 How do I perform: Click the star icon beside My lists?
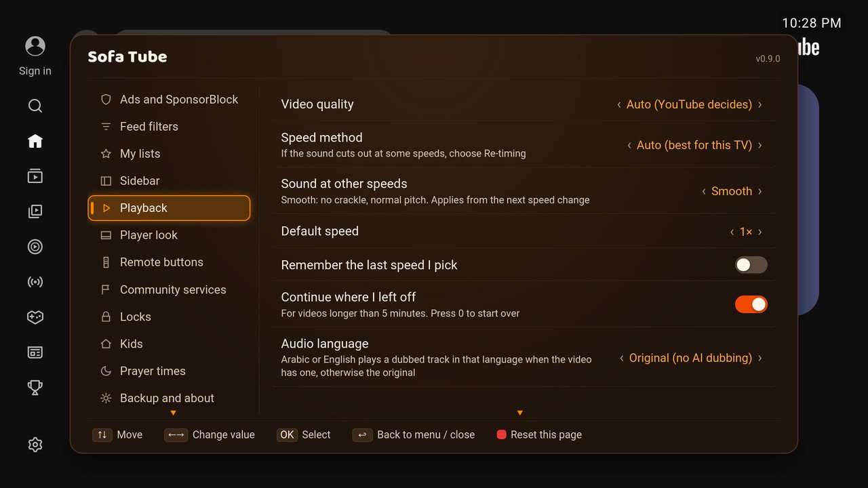pos(106,154)
